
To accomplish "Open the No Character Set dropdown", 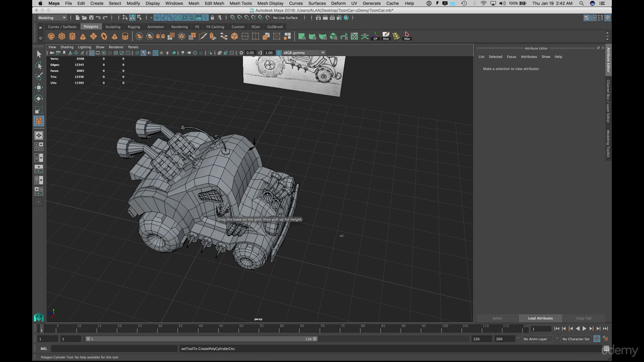I will [x=576, y=339].
